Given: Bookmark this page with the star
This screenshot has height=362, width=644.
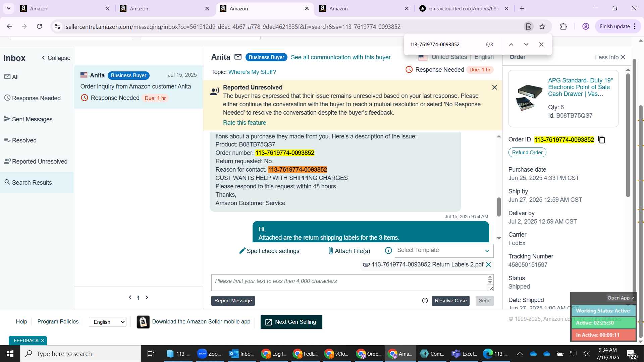Looking at the screenshot, I should point(542,26).
